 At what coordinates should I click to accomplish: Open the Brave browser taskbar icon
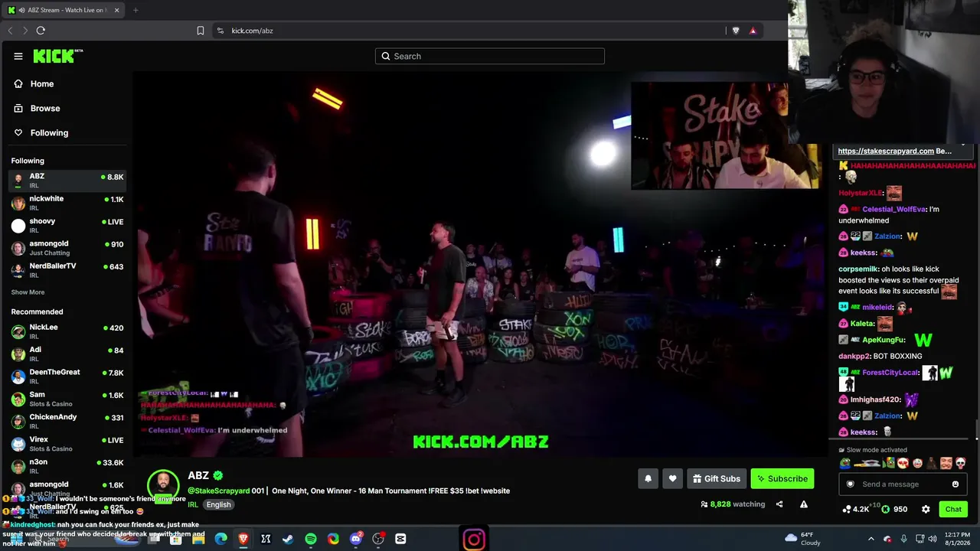click(x=243, y=539)
